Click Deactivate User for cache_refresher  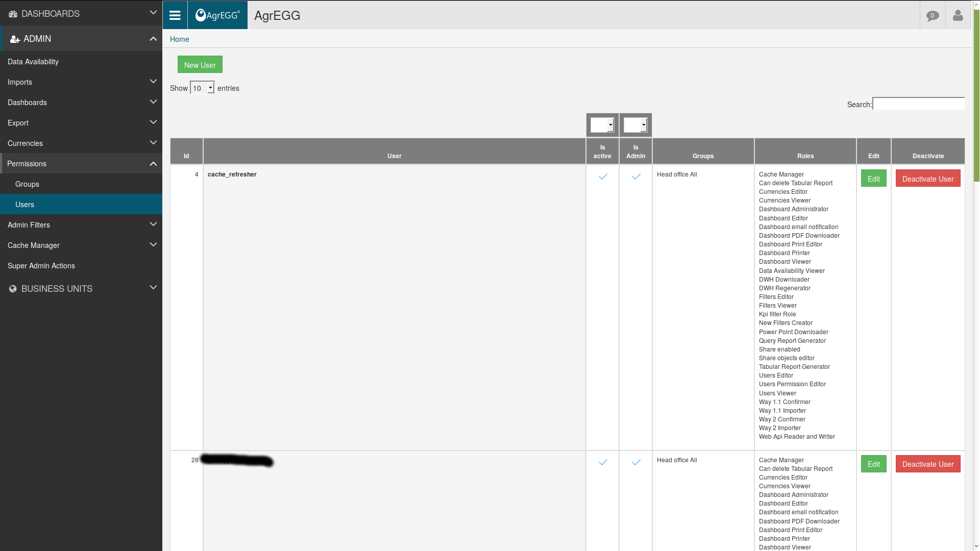point(927,178)
